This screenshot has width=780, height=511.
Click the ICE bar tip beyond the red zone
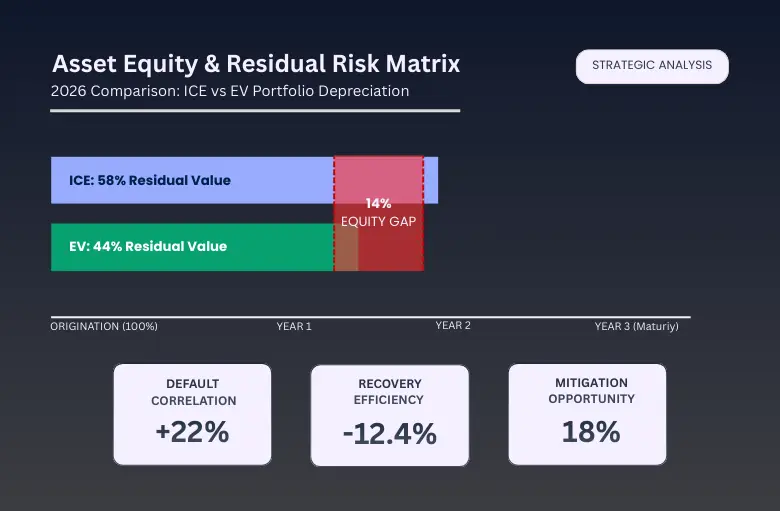[x=431, y=181]
